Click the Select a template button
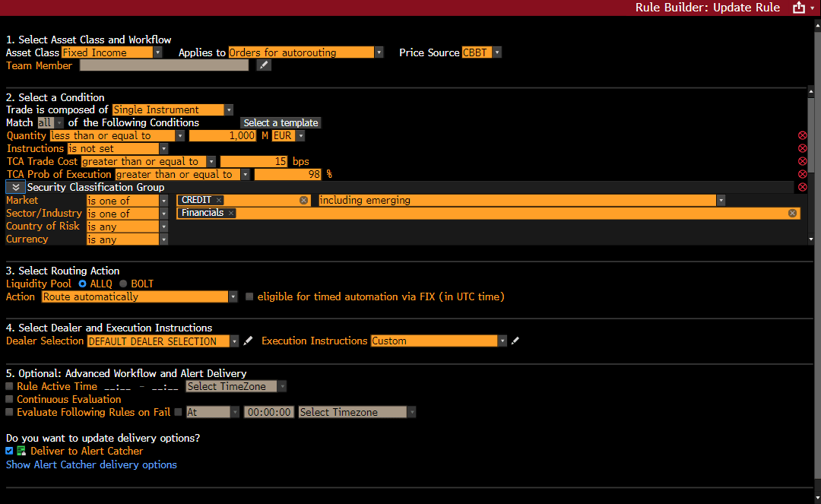821x504 pixels. (x=281, y=123)
